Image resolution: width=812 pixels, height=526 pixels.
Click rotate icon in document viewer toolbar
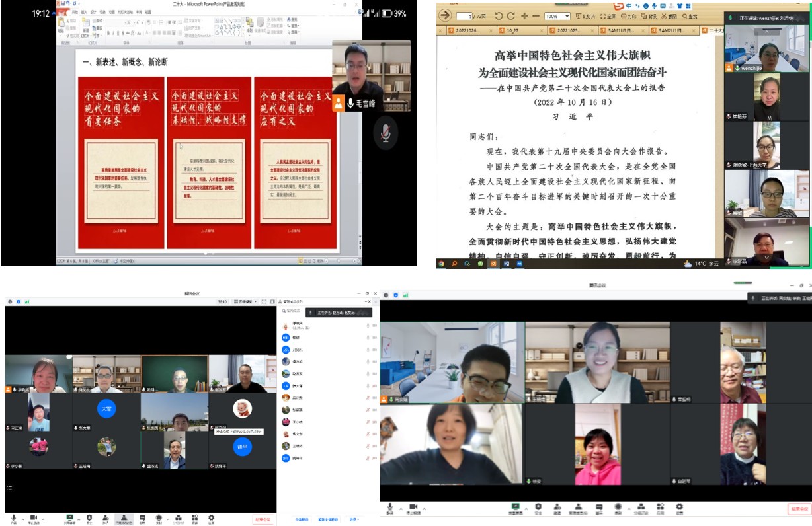(x=499, y=16)
